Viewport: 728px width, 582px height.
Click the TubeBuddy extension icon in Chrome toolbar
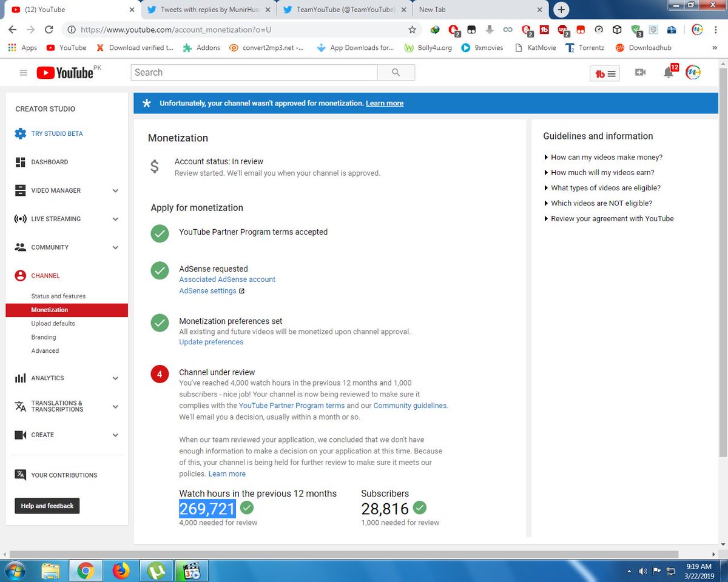click(544, 29)
